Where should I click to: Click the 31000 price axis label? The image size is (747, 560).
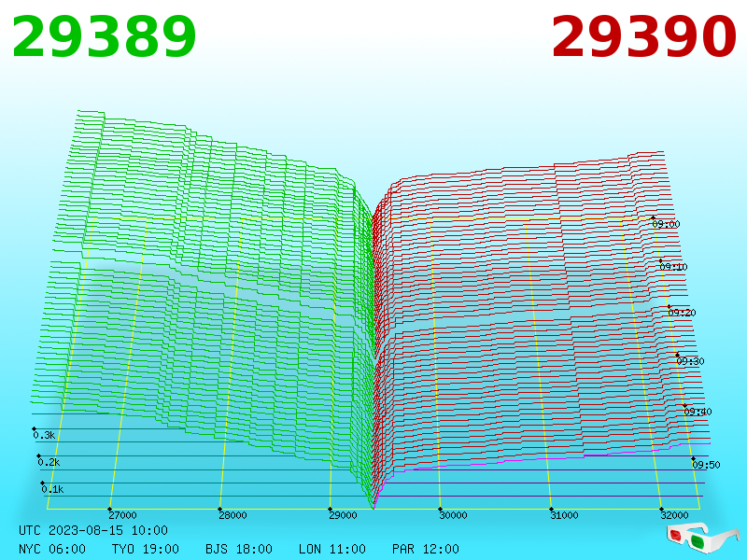pyautogui.click(x=564, y=515)
